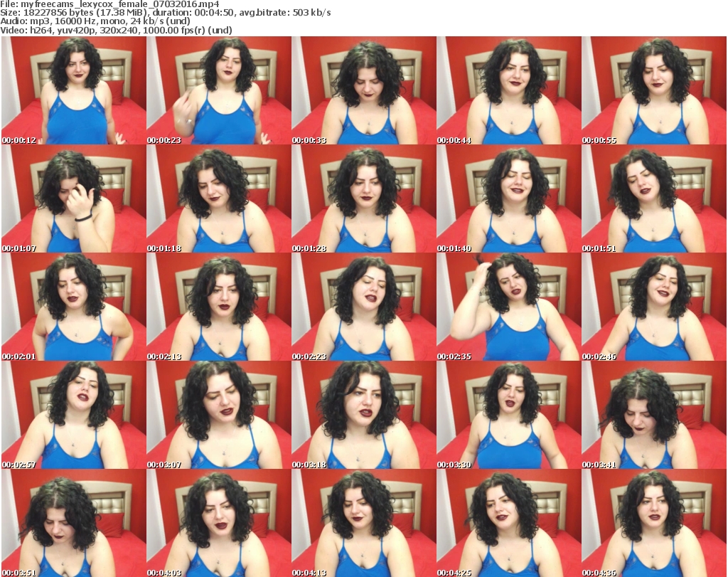Pick the preview frame marked 00:02:13
Viewport: 728px width, 577px height.
pos(219,307)
